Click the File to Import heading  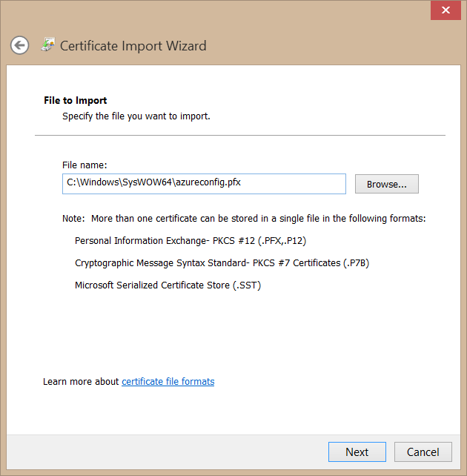76,100
